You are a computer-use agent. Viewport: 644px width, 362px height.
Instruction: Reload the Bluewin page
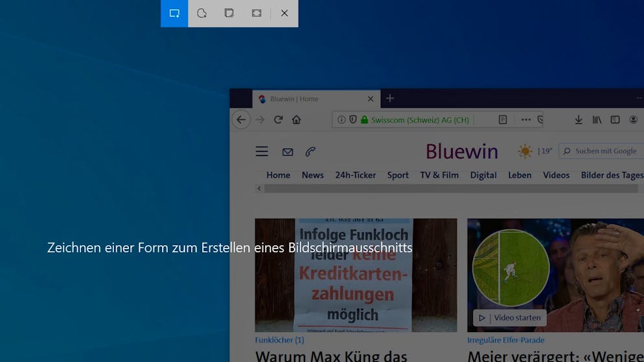278,120
